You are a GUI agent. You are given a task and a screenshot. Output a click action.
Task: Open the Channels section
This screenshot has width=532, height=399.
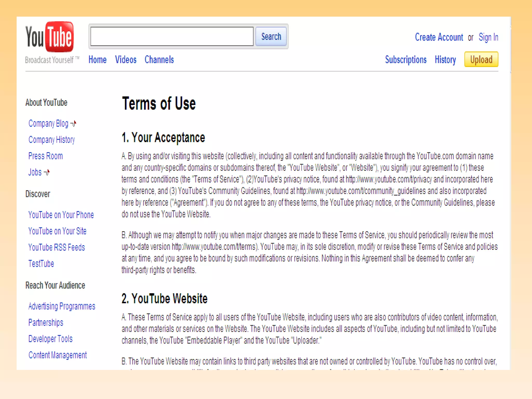[159, 60]
